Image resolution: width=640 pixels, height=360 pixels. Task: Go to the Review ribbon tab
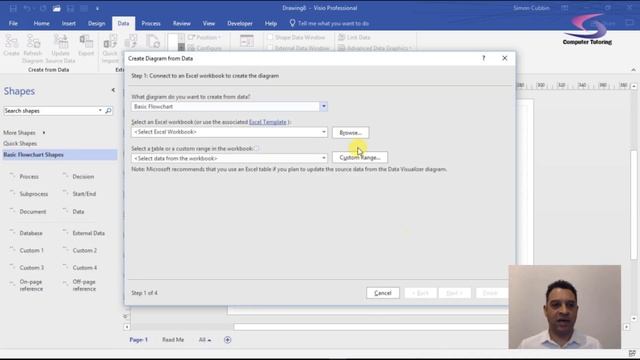point(182,23)
